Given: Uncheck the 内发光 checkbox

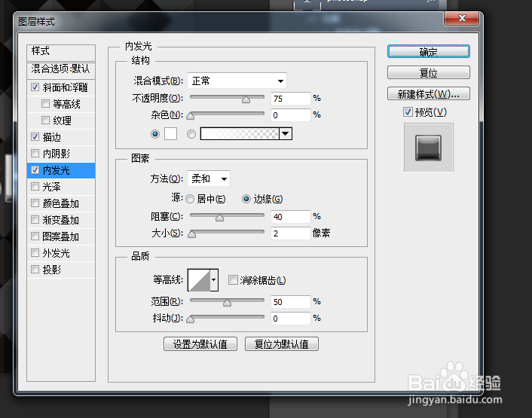Looking at the screenshot, I should click(35, 170).
